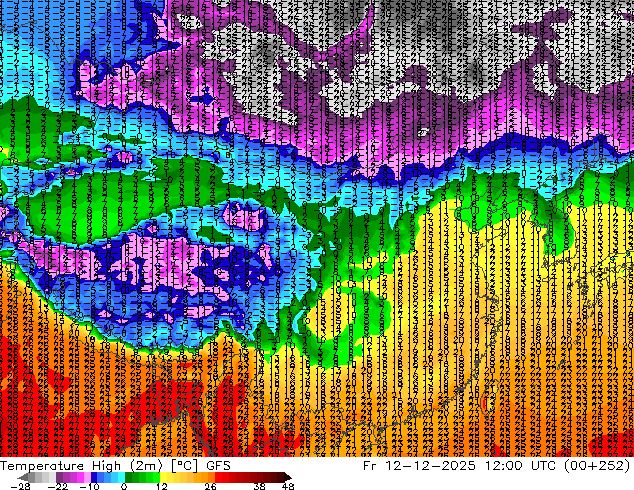Click the 12 legend label
The height and width of the screenshot is (490, 634).
coord(162,486)
